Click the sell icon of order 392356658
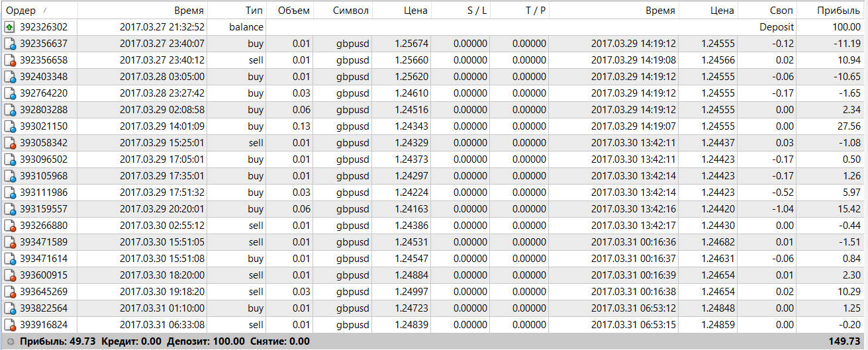This screenshot has height=350, width=868. (x=9, y=60)
